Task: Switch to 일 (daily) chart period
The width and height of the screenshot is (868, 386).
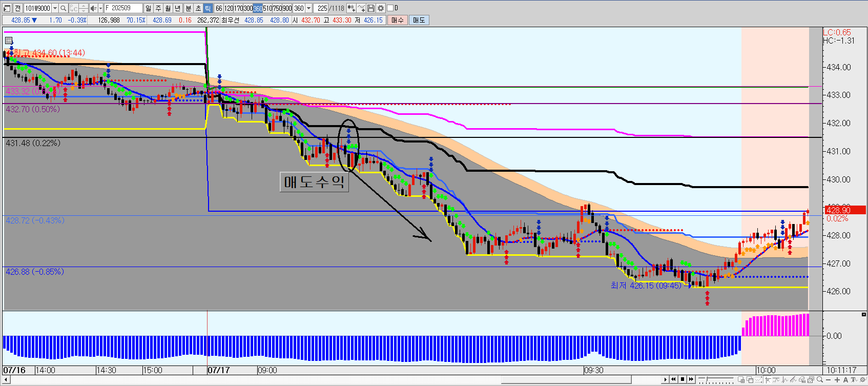Action: pyautogui.click(x=148, y=8)
